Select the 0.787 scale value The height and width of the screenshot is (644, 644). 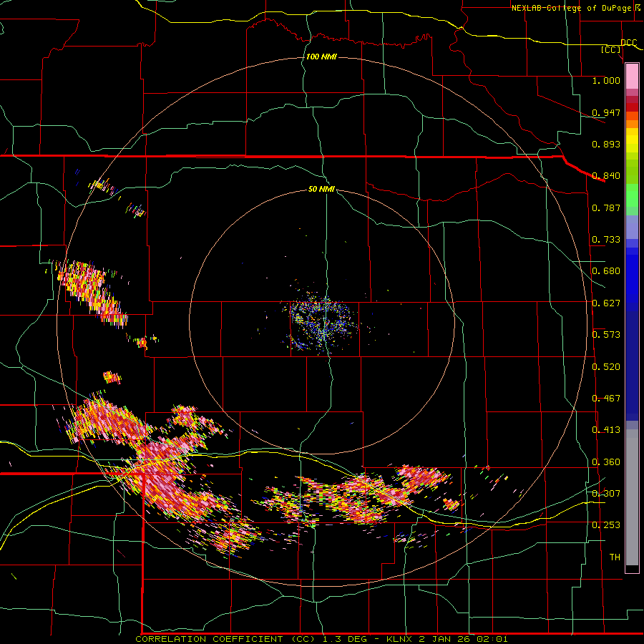606,208
